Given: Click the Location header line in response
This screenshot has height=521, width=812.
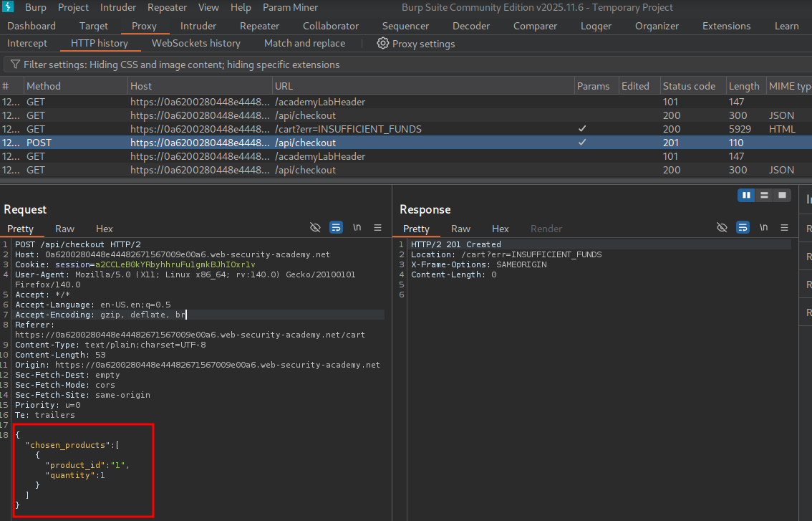Looking at the screenshot, I should click(506, 254).
